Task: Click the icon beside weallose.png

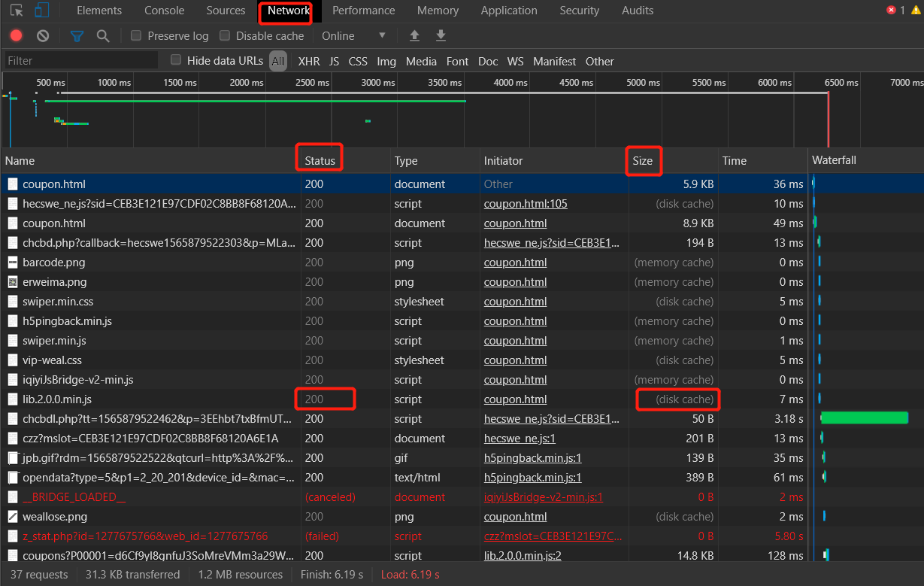Action: click(x=13, y=517)
